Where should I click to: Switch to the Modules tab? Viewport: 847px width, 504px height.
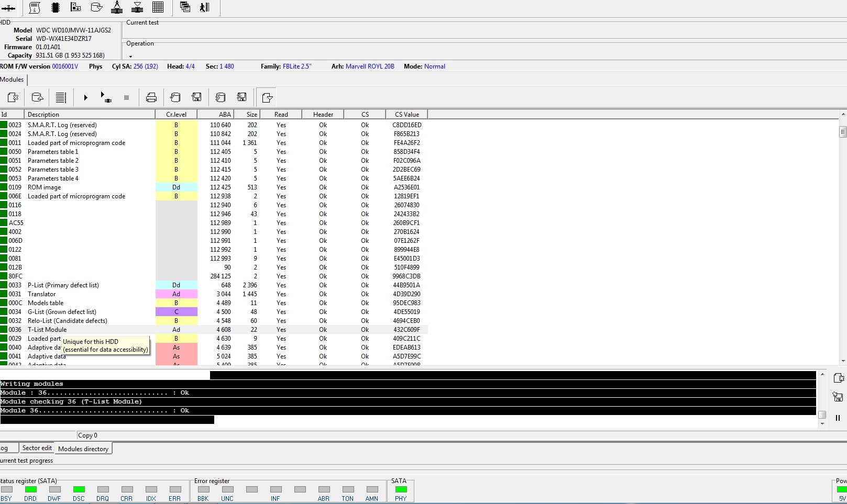click(12, 80)
